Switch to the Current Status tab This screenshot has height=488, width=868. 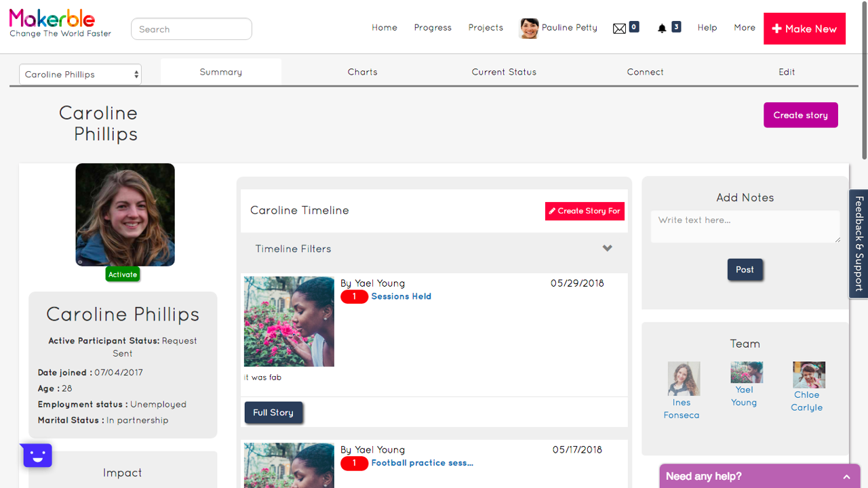(504, 72)
